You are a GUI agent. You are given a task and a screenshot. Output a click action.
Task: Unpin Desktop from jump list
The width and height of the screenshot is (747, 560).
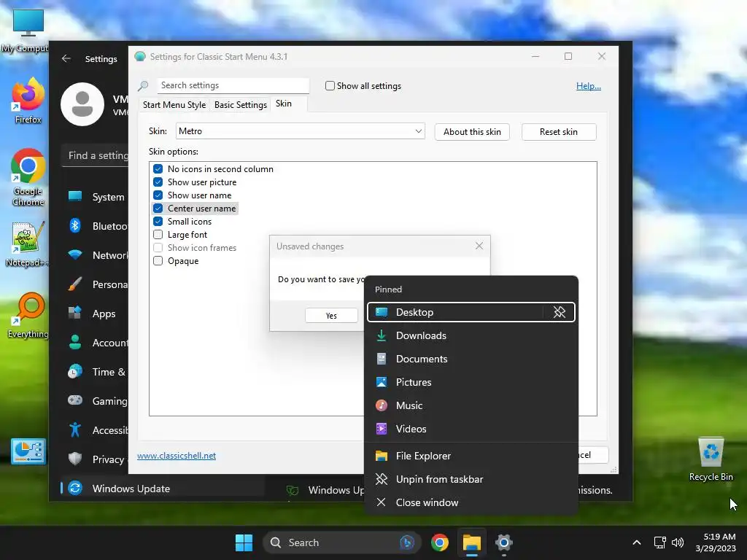click(x=560, y=312)
